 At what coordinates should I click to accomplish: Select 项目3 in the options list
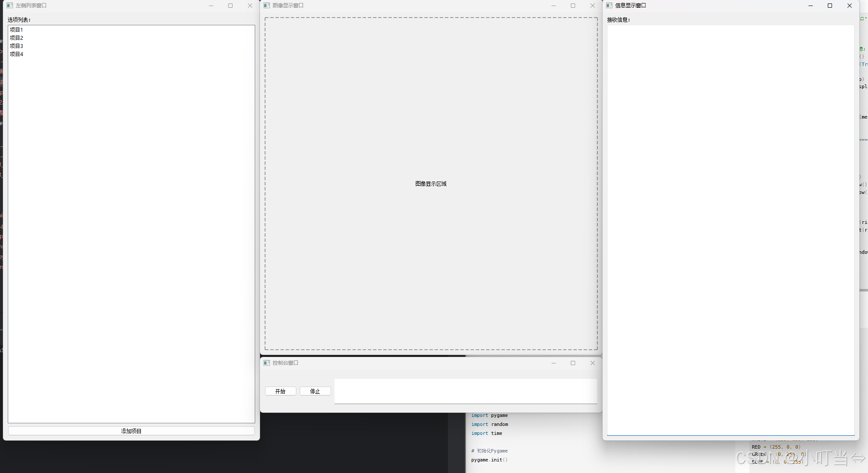pyautogui.click(x=16, y=46)
